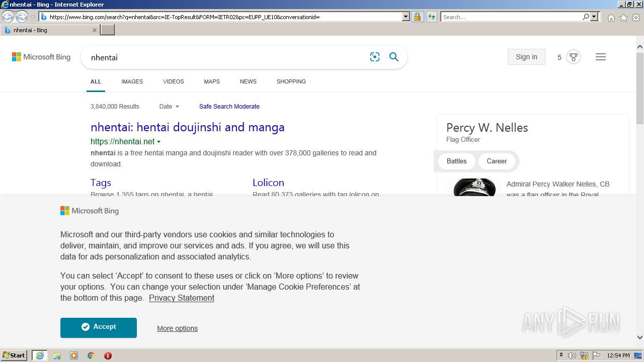Close the 'nhentai - Bing' tab

click(95, 30)
